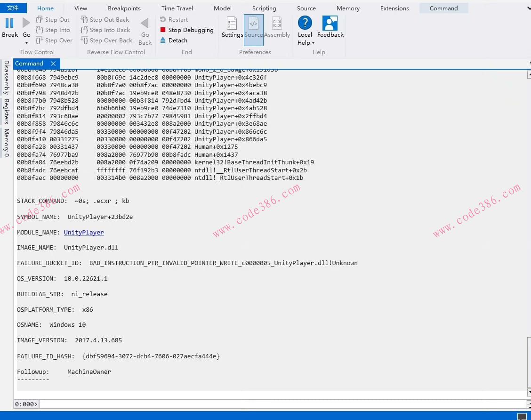This screenshot has height=420, width=531.
Task: Click Step Over Back
Action: coord(107,40)
